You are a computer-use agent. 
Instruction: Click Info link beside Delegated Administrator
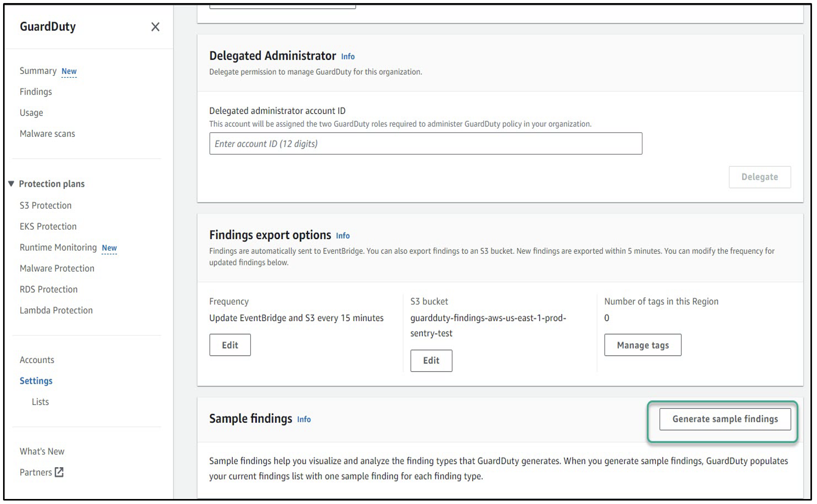click(347, 57)
